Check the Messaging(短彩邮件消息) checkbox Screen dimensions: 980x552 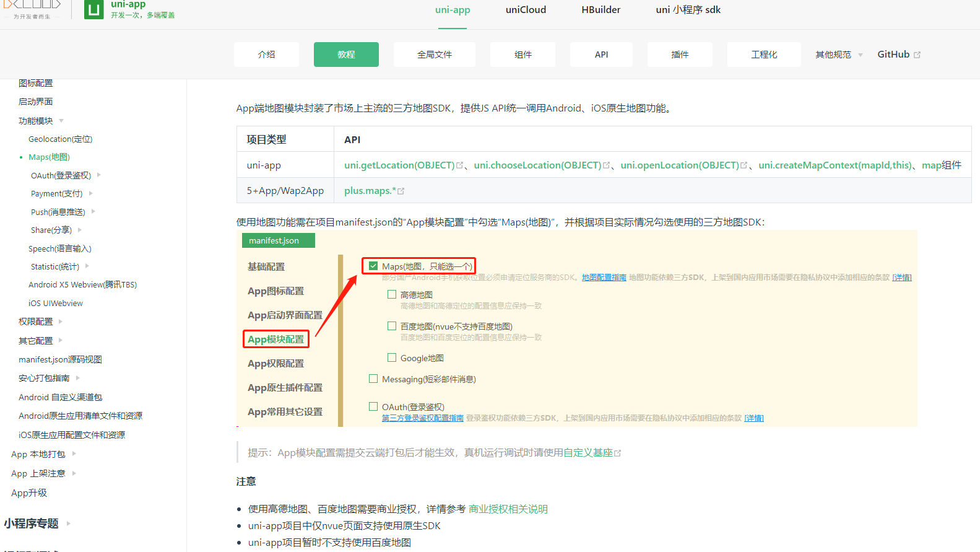coord(373,379)
